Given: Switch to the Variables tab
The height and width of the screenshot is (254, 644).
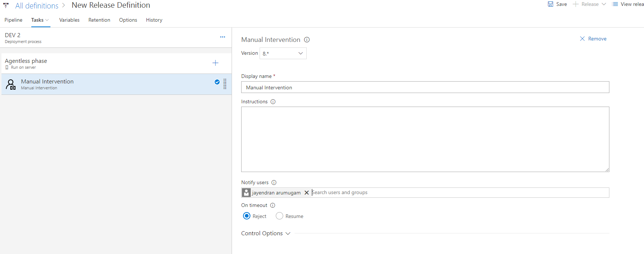Looking at the screenshot, I should tap(69, 20).
